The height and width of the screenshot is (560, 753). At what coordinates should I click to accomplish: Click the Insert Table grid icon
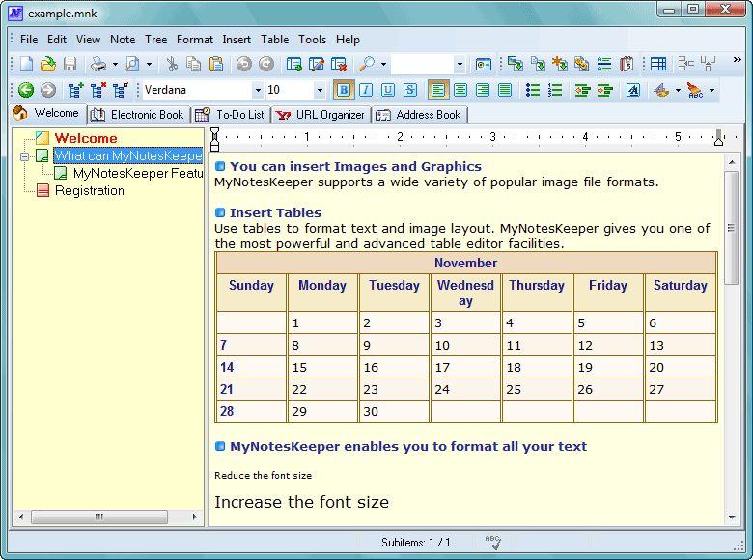[x=657, y=64]
